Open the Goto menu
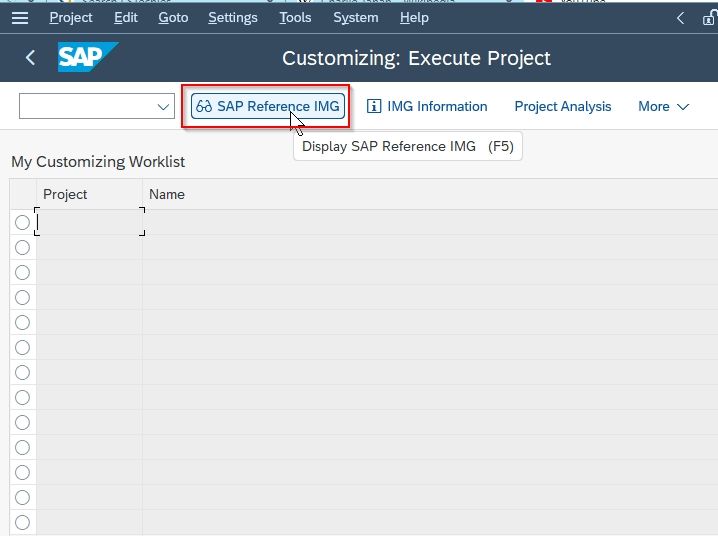Screen dimensions: 718x536 pos(173,18)
